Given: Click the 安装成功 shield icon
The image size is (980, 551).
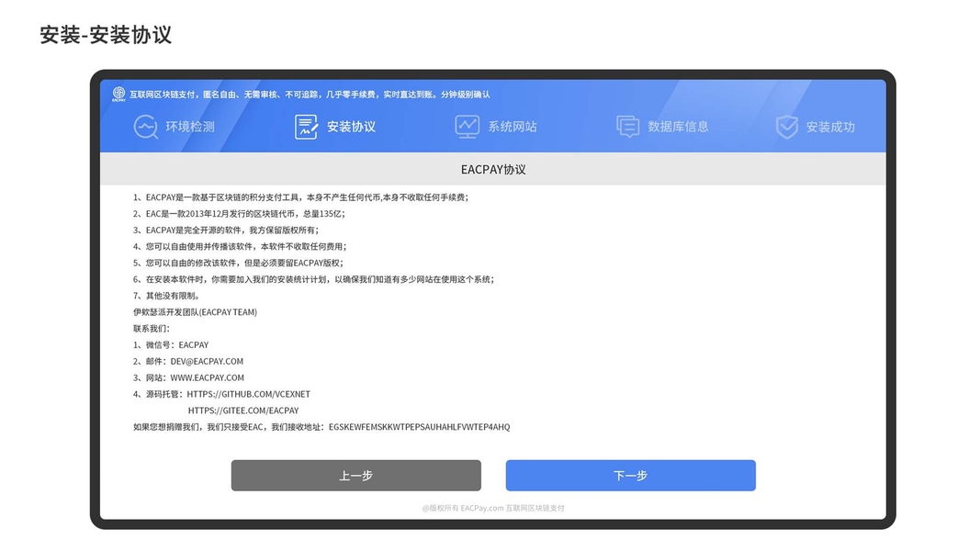Looking at the screenshot, I should (x=787, y=127).
